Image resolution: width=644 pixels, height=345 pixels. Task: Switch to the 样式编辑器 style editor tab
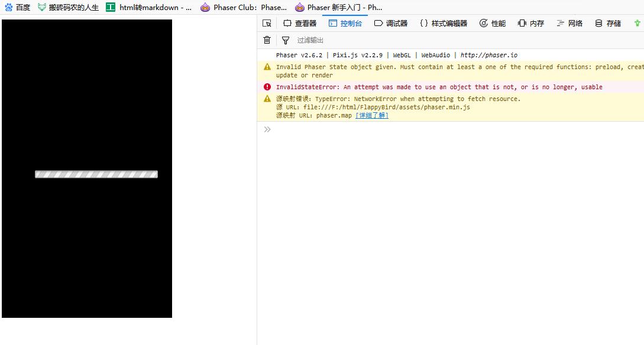[444, 24]
